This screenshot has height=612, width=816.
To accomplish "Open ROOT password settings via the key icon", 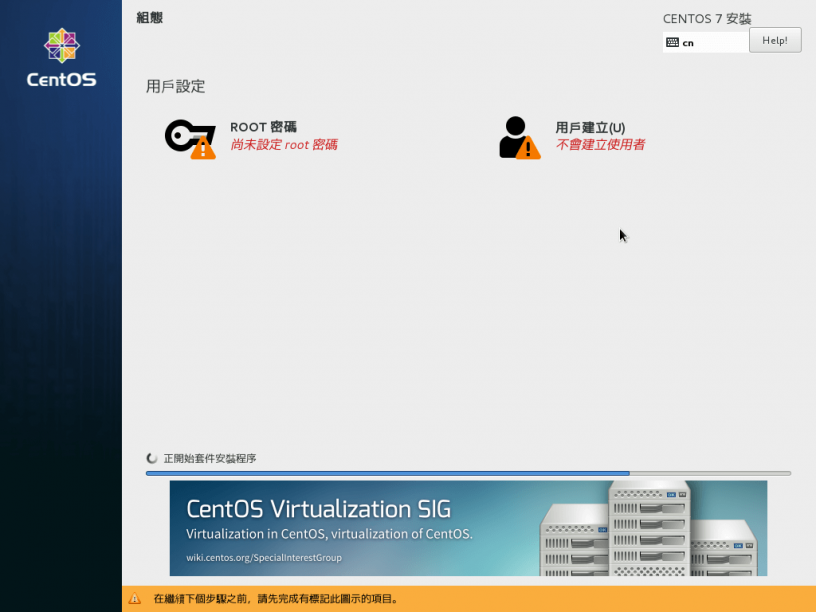I will 188,135.
